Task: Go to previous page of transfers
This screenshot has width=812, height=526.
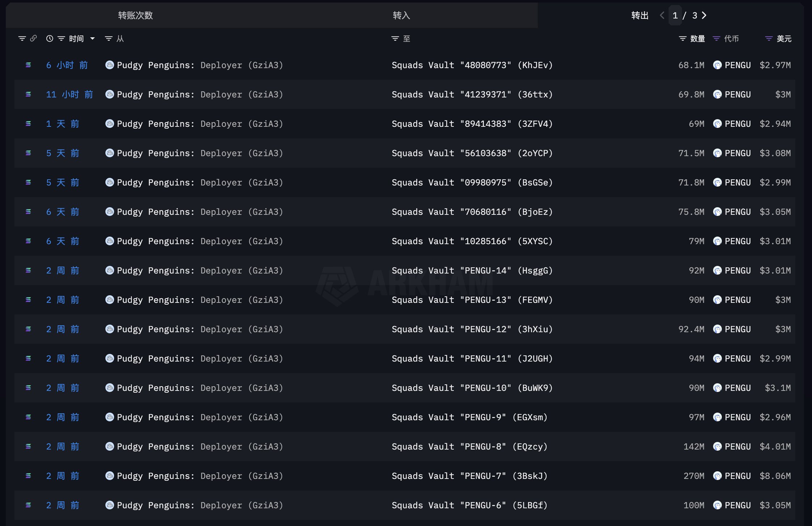Action: click(662, 15)
